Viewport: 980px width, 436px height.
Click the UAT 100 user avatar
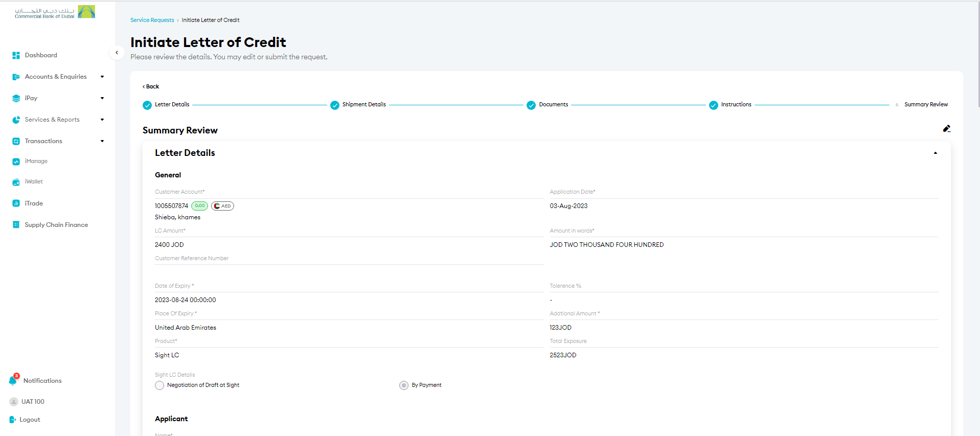coord(14,402)
